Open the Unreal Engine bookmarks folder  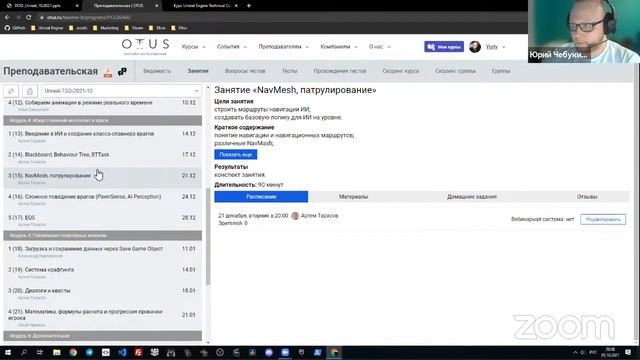[47, 28]
